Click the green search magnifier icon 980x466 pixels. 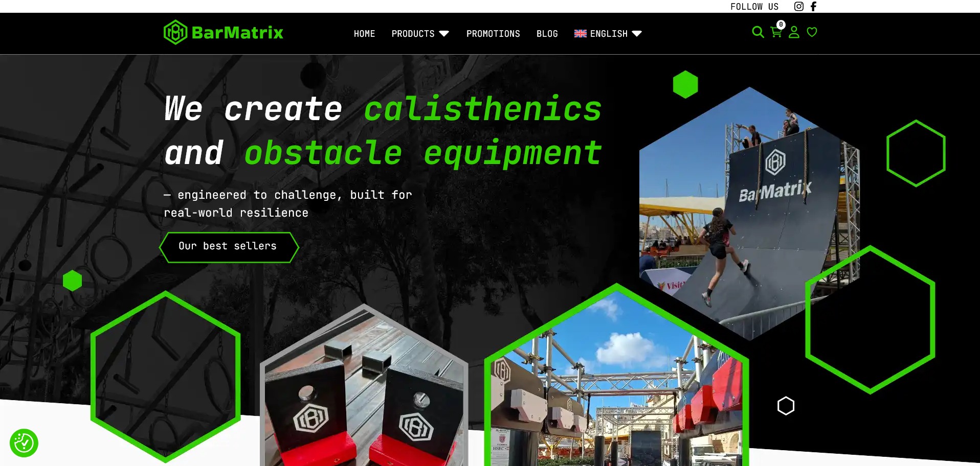coord(758,32)
